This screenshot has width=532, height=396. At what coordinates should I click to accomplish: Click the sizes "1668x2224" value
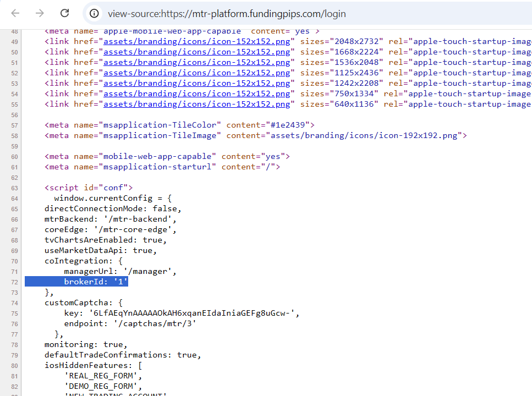tap(357, 52)
